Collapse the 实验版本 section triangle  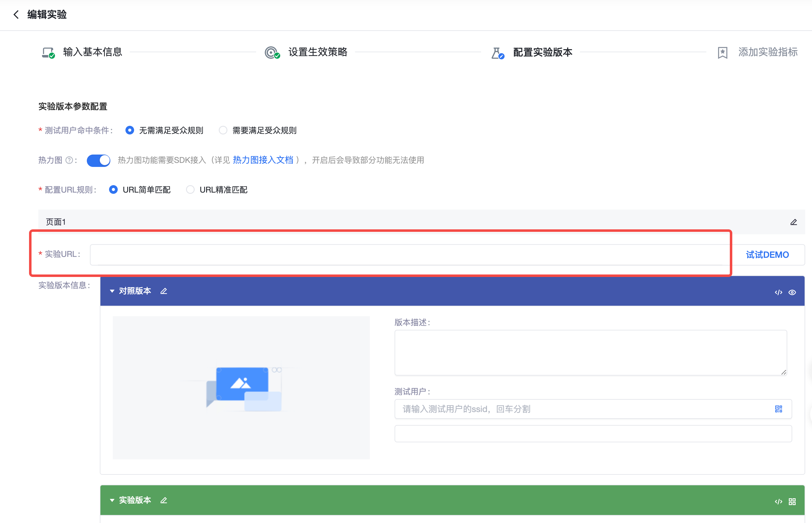(x=112, y=500)
